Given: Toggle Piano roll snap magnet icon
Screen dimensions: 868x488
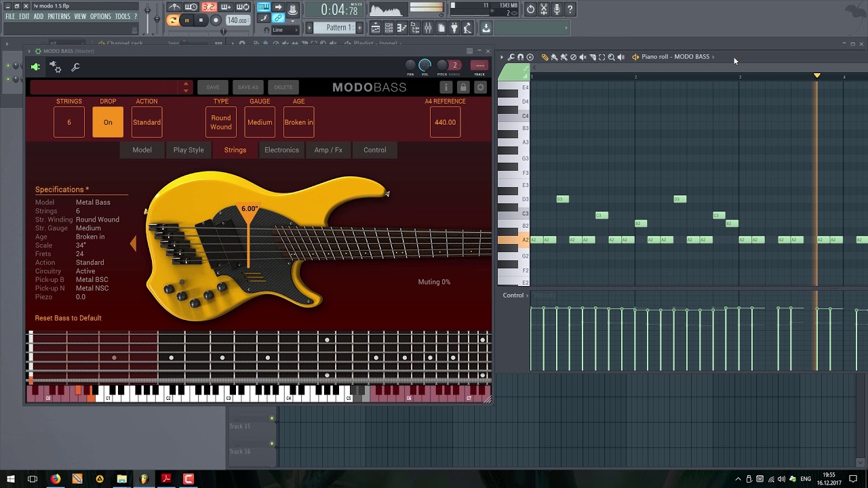Looking at the screenshot, I should coord(520,57).
